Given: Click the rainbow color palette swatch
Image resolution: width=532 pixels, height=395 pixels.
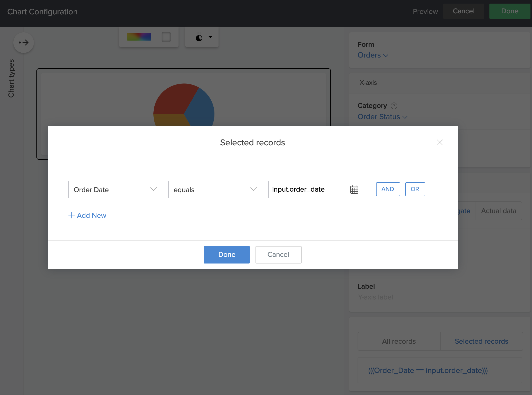Looking at the screenshot, I should [x=139, y=37].
